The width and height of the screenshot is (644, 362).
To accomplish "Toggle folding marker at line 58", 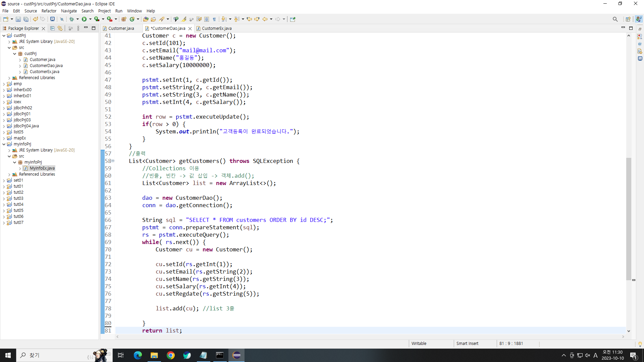I will 113,161.
